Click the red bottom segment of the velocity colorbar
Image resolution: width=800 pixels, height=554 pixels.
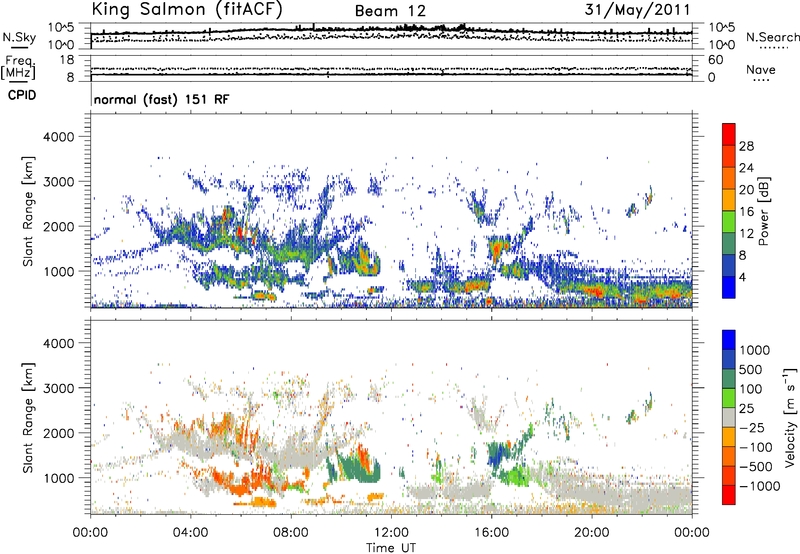pos(729,495)
